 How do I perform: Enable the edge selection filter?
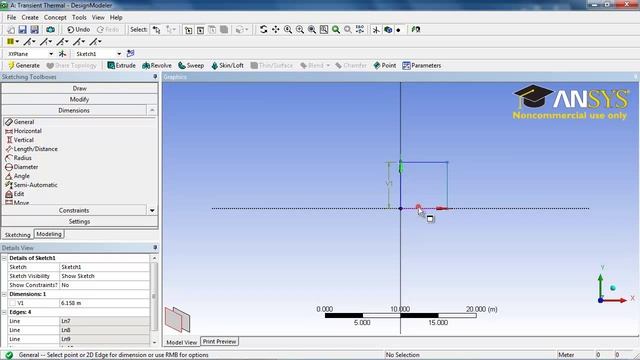tap(200, 30)
